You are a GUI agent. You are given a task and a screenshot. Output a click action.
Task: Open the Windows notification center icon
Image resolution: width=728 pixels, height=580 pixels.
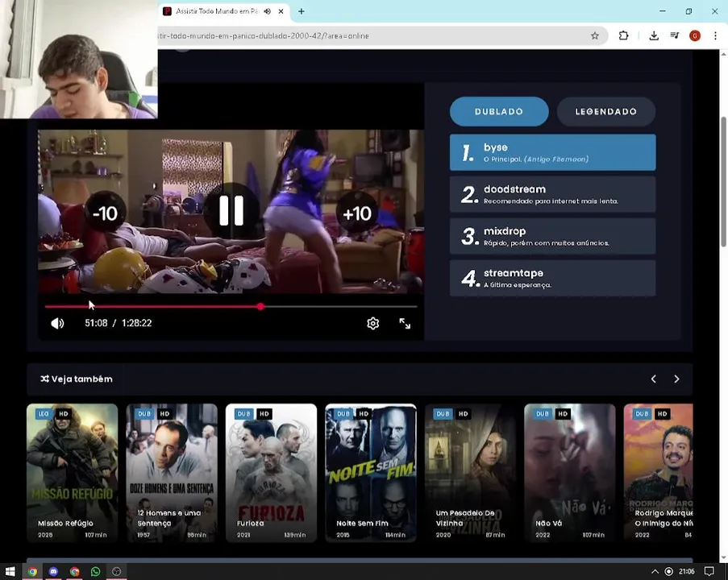click(x=709, y=571)
